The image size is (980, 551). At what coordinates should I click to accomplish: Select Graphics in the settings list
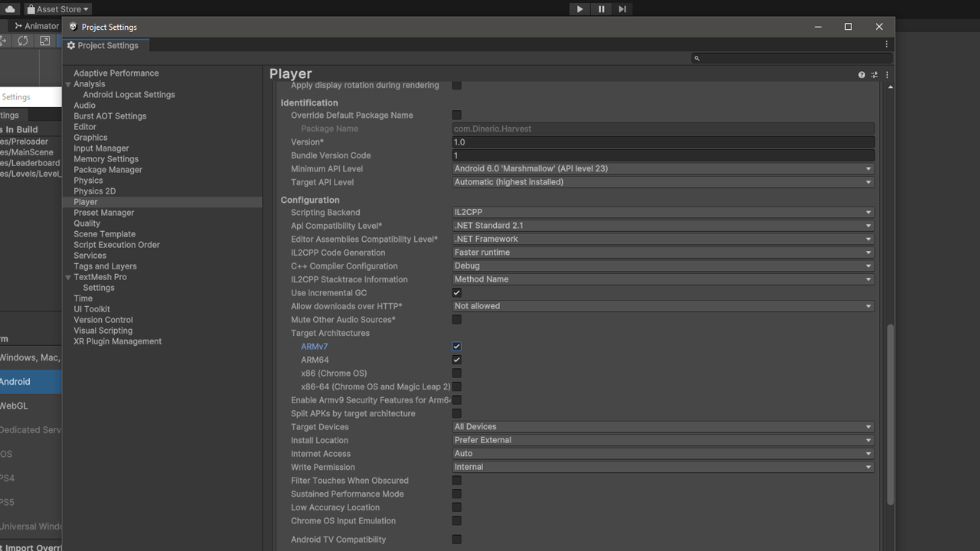pyautogui.click(x=90, y=138)
